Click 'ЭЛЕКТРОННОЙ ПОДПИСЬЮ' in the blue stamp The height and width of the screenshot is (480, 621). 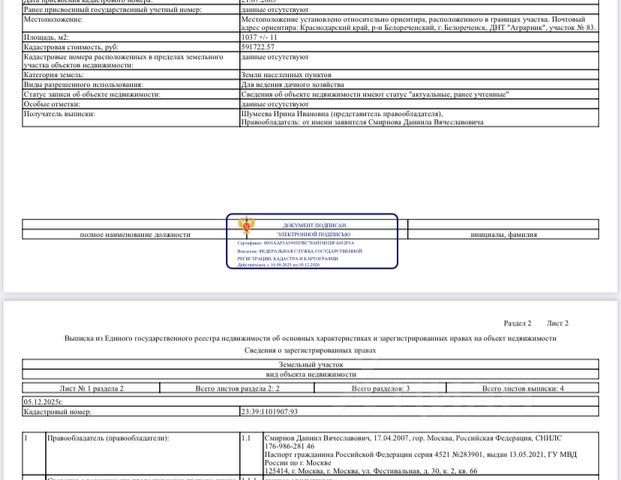pyautogui.click(x=314, y=234)
